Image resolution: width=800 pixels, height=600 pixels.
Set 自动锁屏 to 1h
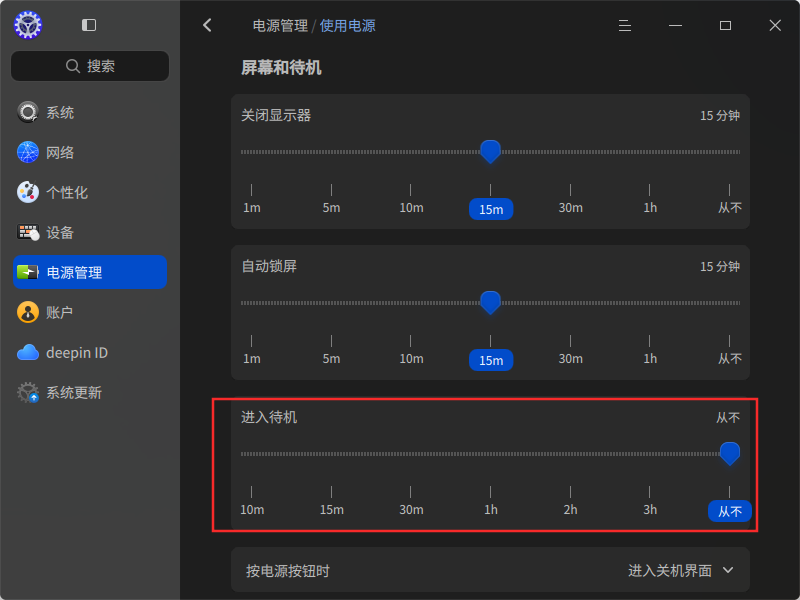[650, 359]
